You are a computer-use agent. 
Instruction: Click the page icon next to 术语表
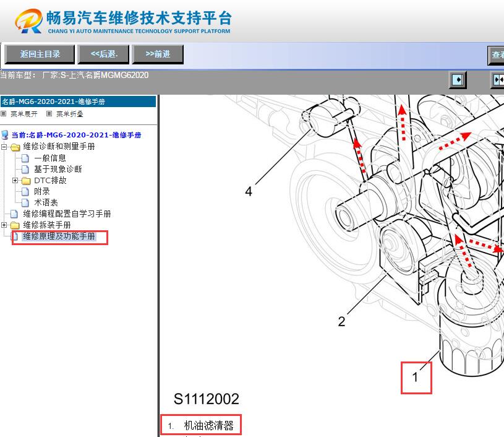25,203
